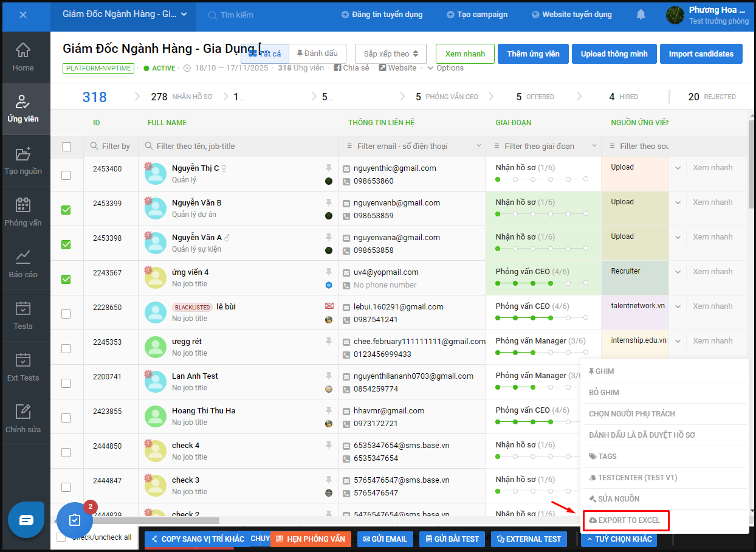756x552 pixels.
Task: Close the panel with the X icon
Action: coord(23,15)
